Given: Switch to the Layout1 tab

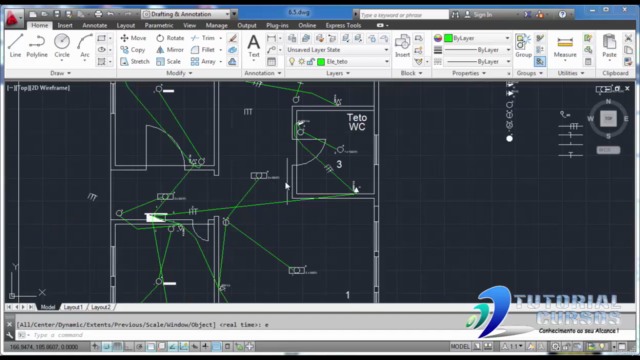Looking at the screenshot, I should pyautogui.click(x=73, y=307).
